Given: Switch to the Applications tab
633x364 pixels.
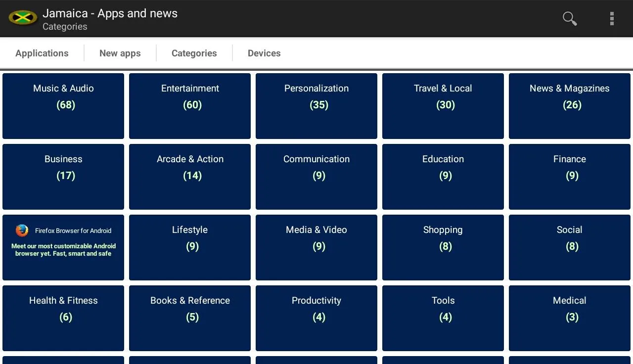Looking at the screenshot, I should [42, 53].
